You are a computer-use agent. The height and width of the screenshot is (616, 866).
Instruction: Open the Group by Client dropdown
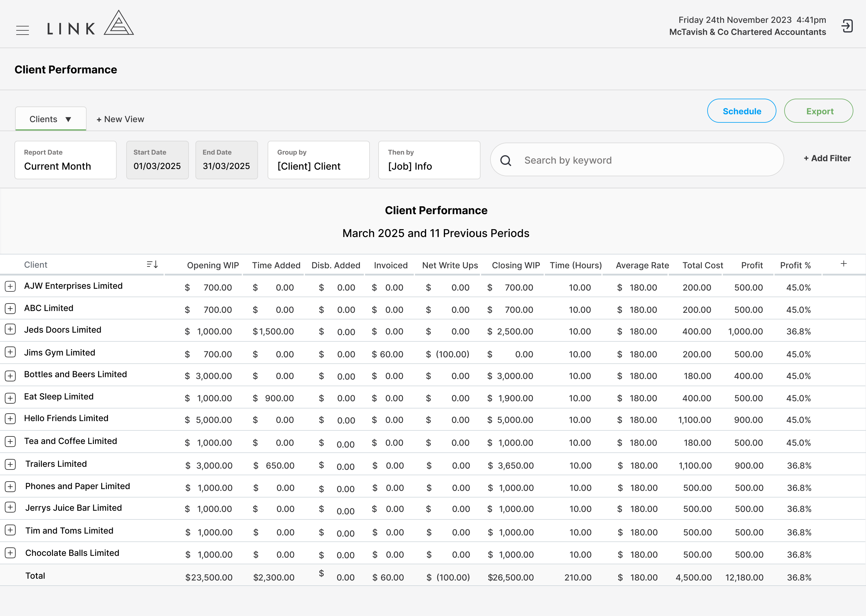[318, 160]
